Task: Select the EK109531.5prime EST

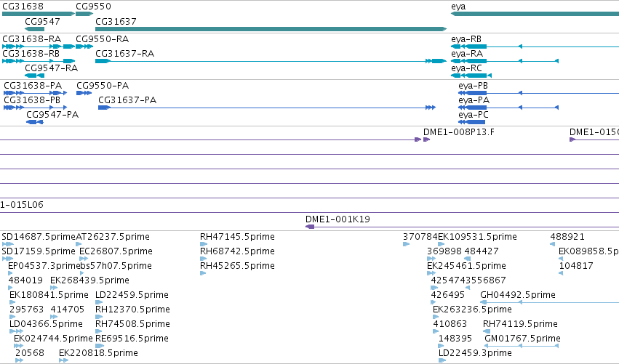Action: click(x=477, y=236)
